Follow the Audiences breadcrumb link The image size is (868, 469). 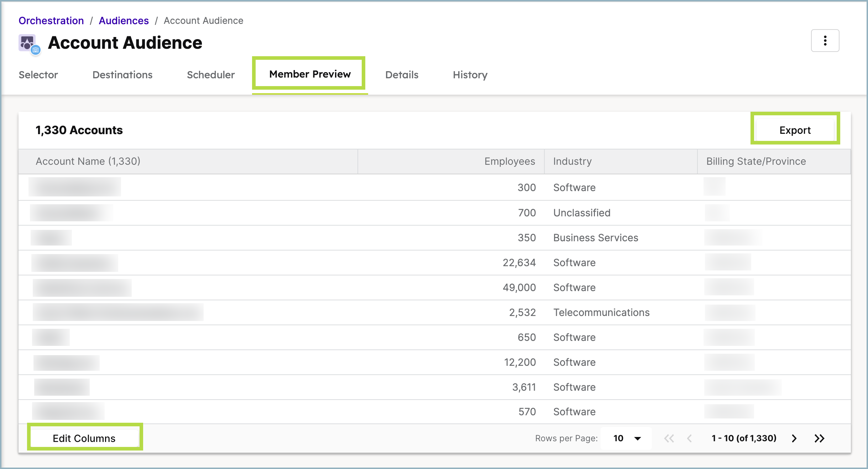(124, 21)
